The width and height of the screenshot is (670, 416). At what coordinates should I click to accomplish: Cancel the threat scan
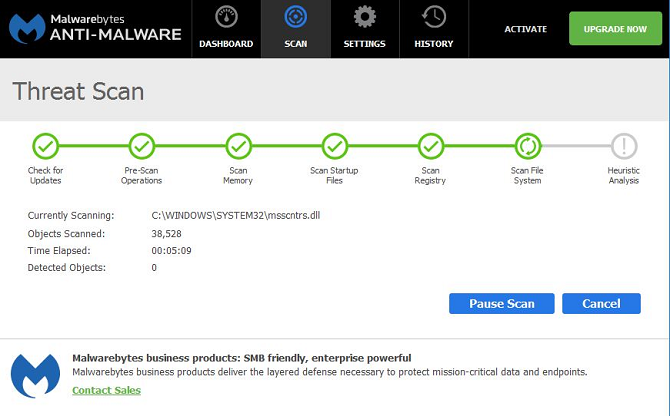601,303
